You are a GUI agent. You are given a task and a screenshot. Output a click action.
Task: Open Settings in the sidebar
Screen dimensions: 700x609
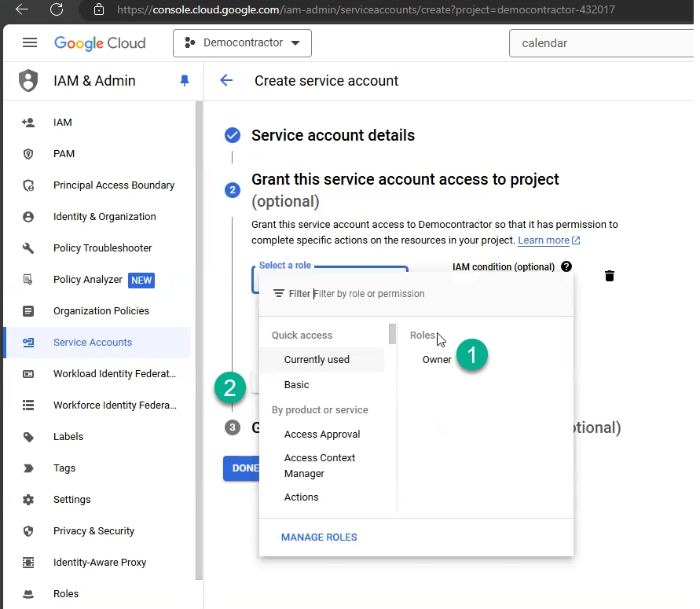click(x=71, y=500)
